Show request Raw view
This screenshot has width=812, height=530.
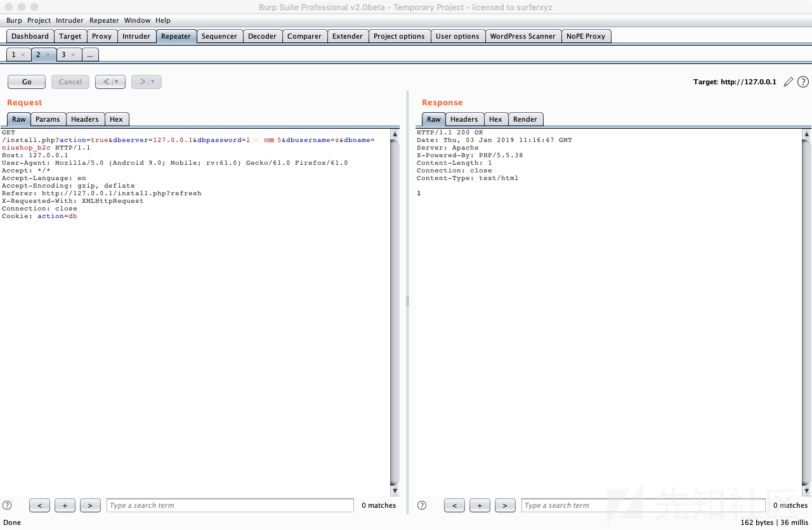pyautogui.click(x=19, y=119)
